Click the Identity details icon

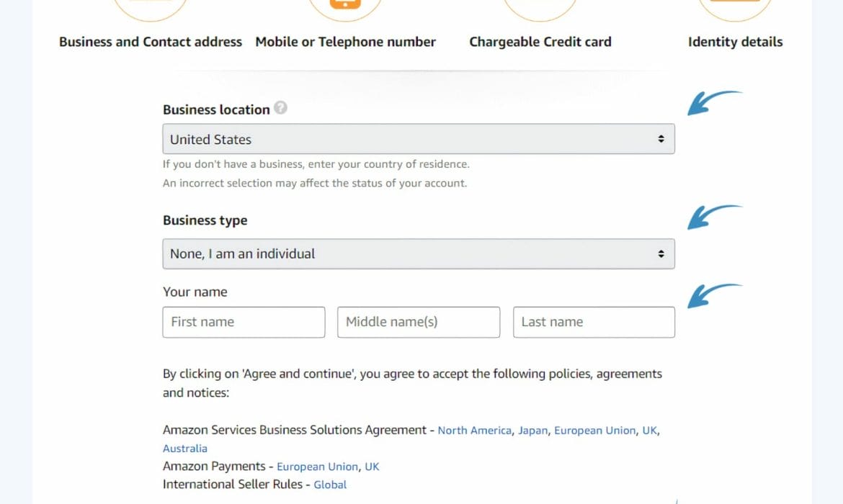click(735, 7)
